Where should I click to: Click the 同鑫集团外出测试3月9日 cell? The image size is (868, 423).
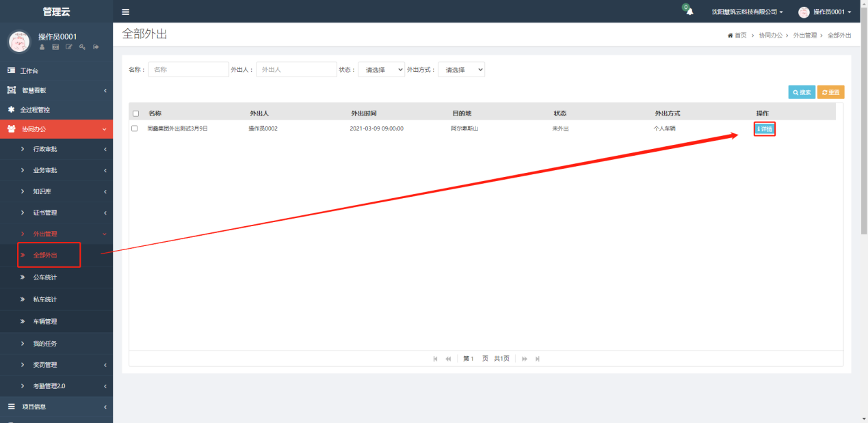pos(177,128)
